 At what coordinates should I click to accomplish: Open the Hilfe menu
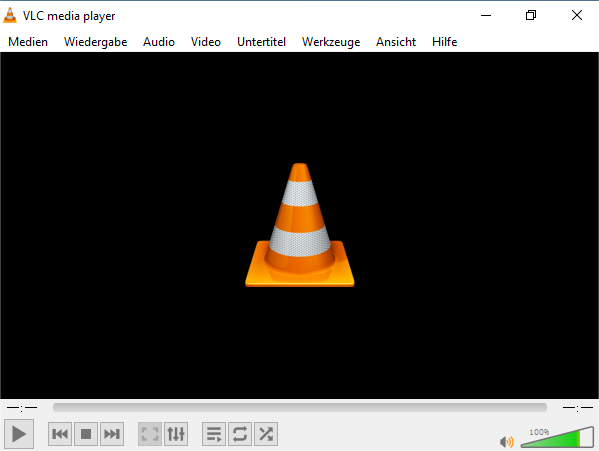point(445,42)
